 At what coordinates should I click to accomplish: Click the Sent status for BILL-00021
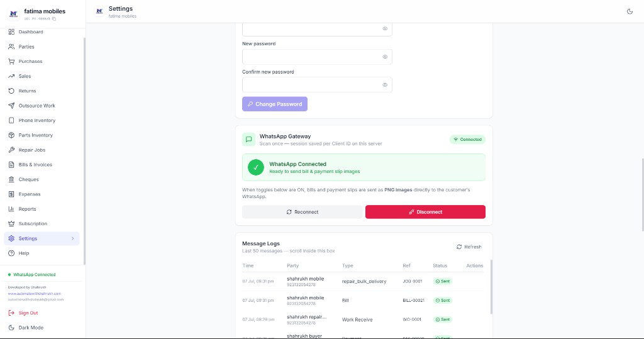[x=443, y=301]
